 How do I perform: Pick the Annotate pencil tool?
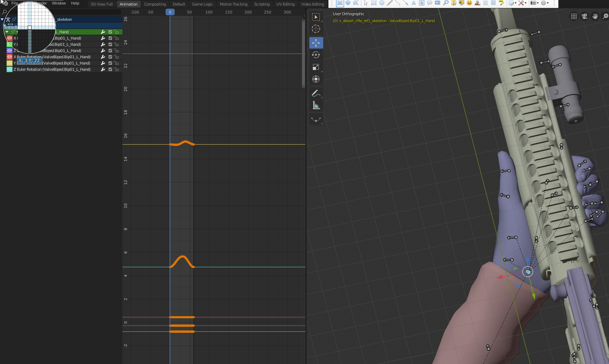tap(316, 93)
